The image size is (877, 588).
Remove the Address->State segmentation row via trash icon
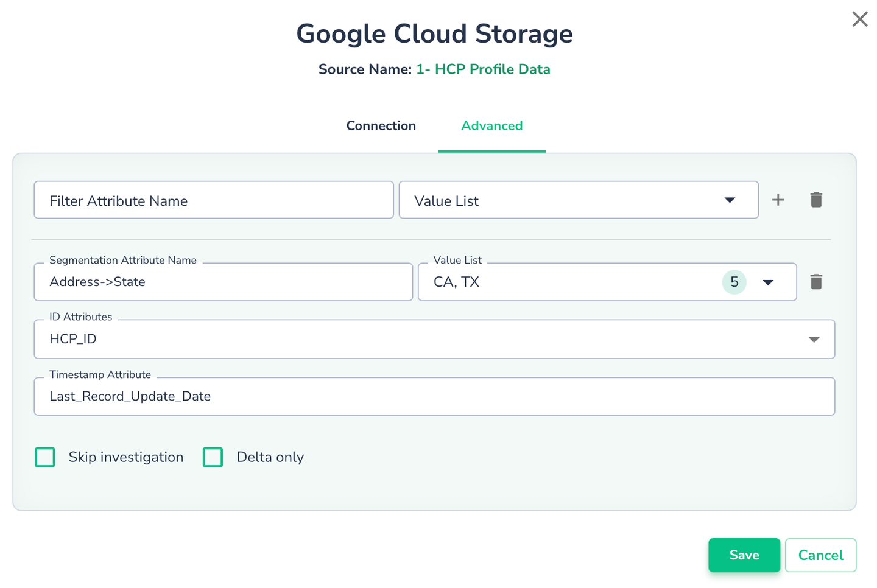tap(816, 282)
